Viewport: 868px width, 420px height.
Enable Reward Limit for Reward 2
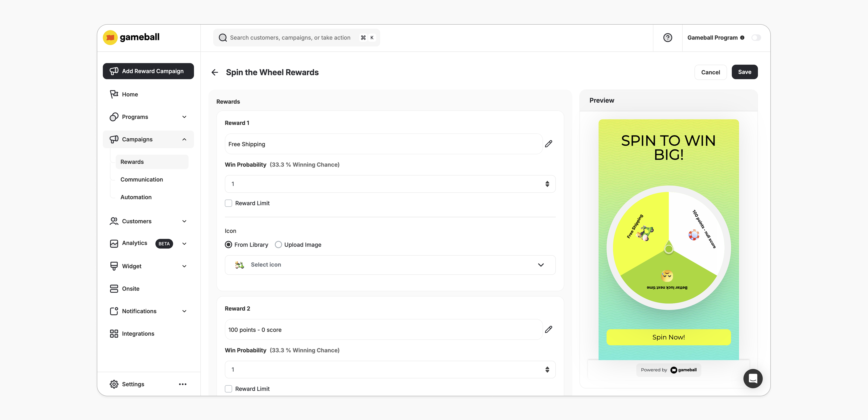(228, 389)
